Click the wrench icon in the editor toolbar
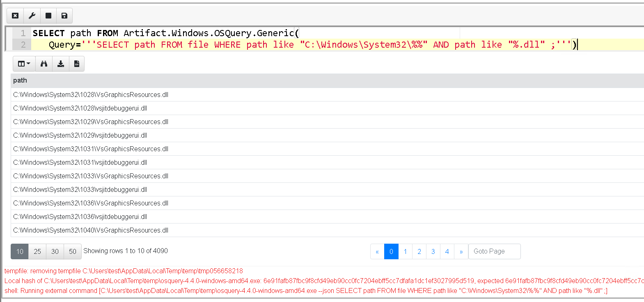Viewport: 644px width, 302px height. (x=32, y=16)
